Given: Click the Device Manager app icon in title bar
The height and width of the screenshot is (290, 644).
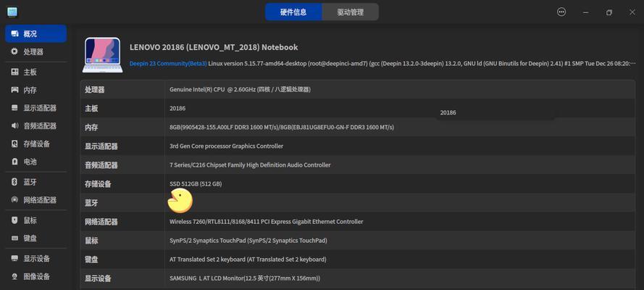Looking at the screenshot, I should coord(12,12).
